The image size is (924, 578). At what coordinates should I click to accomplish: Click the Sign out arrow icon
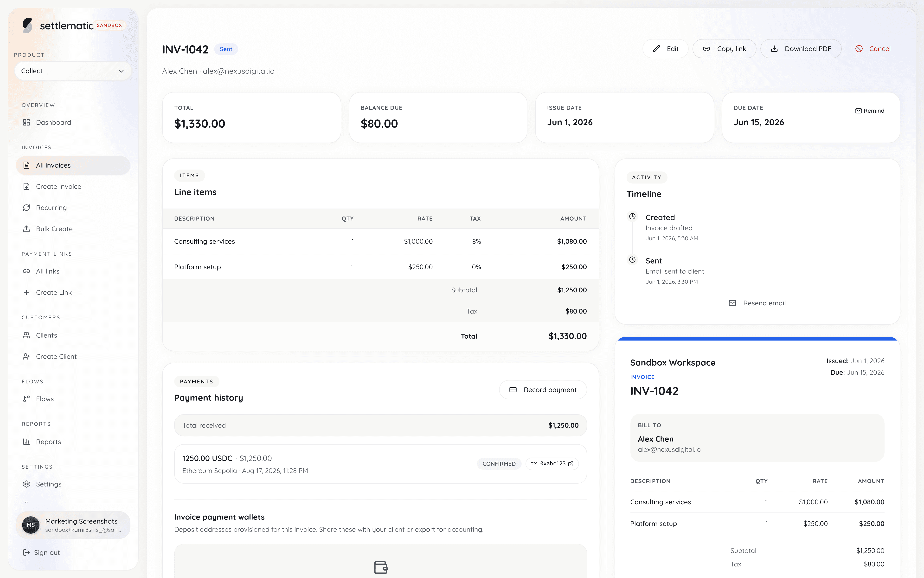coord(26,552)
